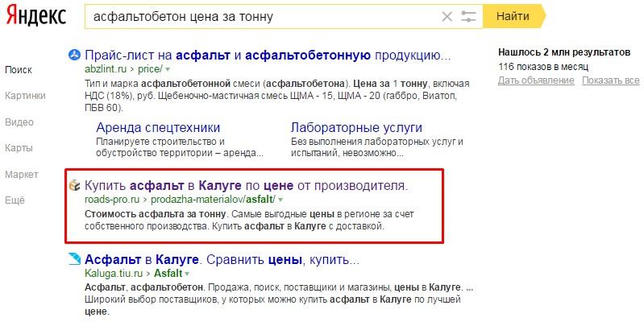
Task: Click the Без выполнения лабораторных услуг description
Action: tap(377, 147)
